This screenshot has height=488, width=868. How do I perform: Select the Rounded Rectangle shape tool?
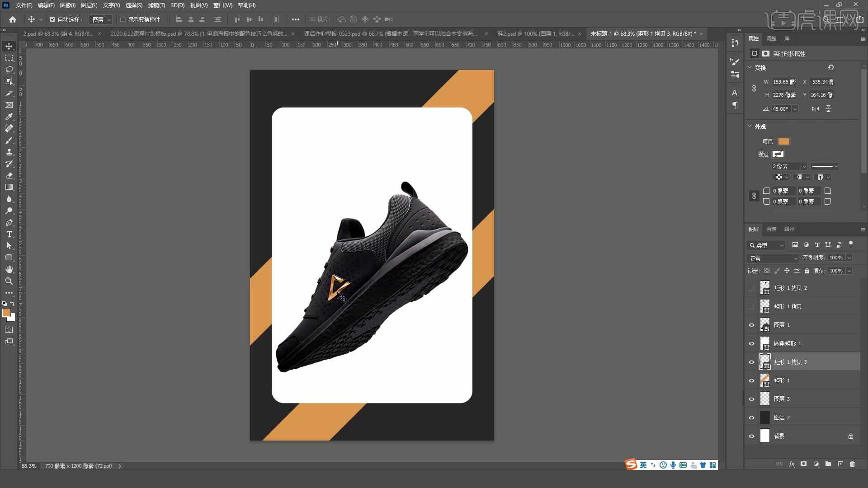point(9,258)
